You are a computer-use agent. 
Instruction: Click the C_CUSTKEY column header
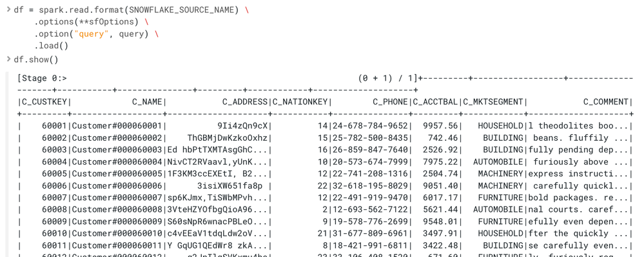pyautogui.click(x=44, y=102)
